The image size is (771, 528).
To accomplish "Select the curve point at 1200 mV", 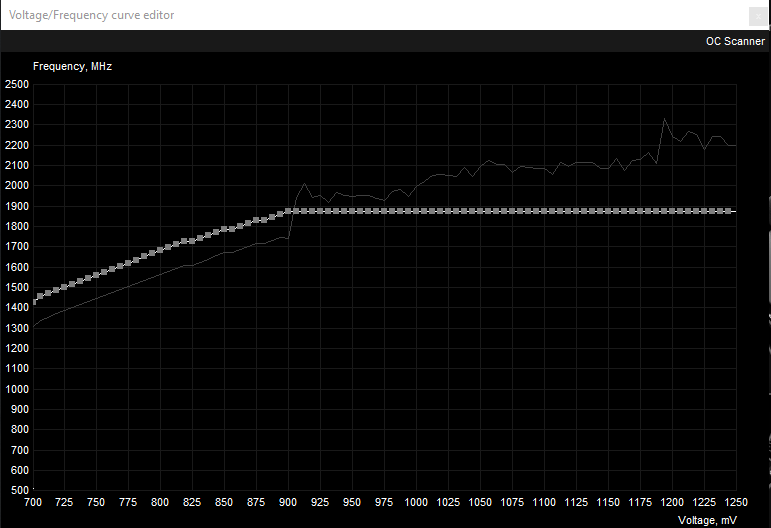I will [x=673, y=211].
